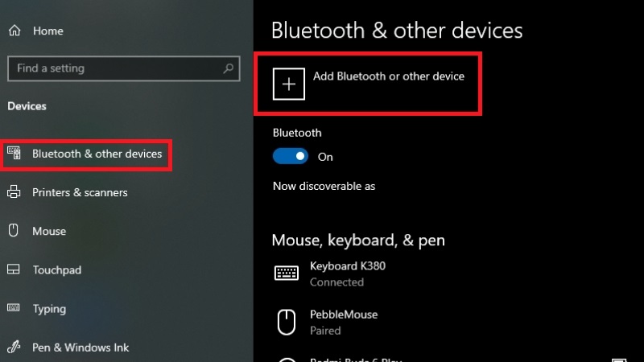Go to Home settings link
This screenshot has width=644, height=362.
pyautogui.click(x=47, y=31)
